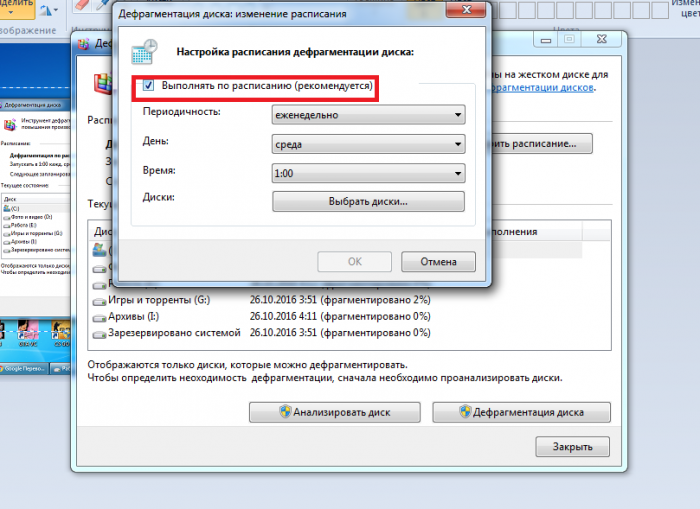Select the 'Игры и торренты (G:)' drive icon
Image resolution: width=700 pixels, height=509 pixels.
tap(99, 299)
